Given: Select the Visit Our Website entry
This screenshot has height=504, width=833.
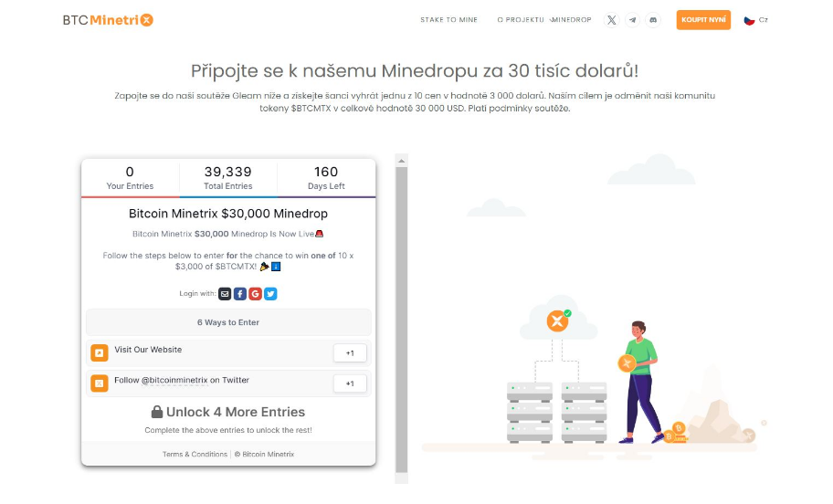Looking at the screenshot, I should tap(228, 353).
